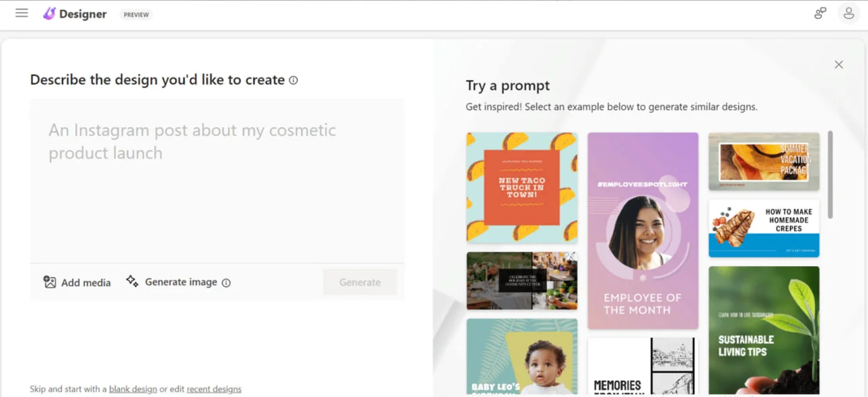The width and height of the screenshot is (868, 397).
Task: Open the recent designs link
Action: [x=214, y=390]
